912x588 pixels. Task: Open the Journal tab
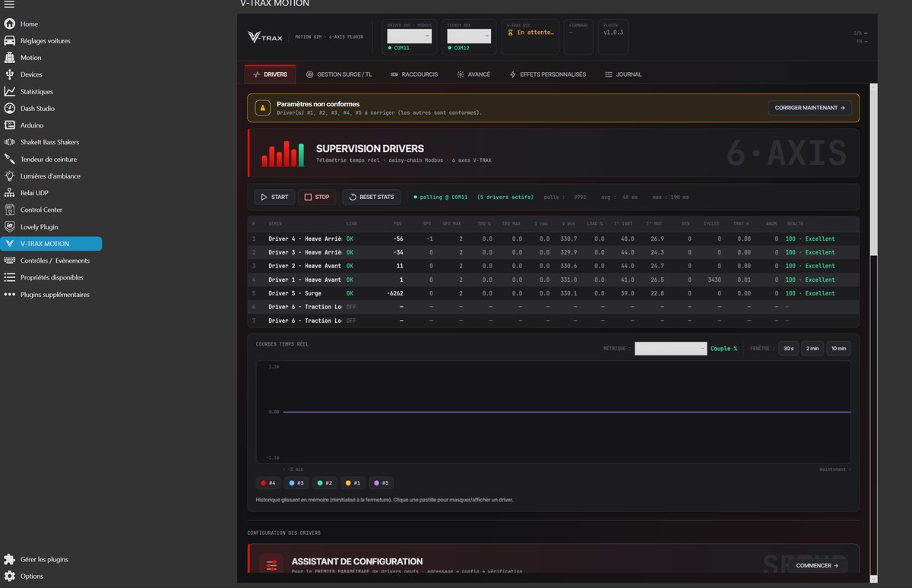[x=623, y=74]
